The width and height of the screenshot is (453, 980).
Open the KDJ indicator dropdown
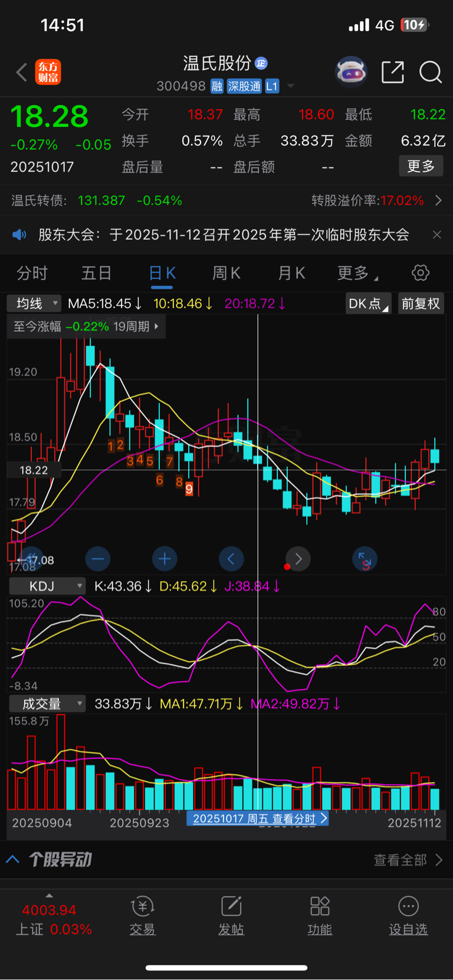click(47, 586)
